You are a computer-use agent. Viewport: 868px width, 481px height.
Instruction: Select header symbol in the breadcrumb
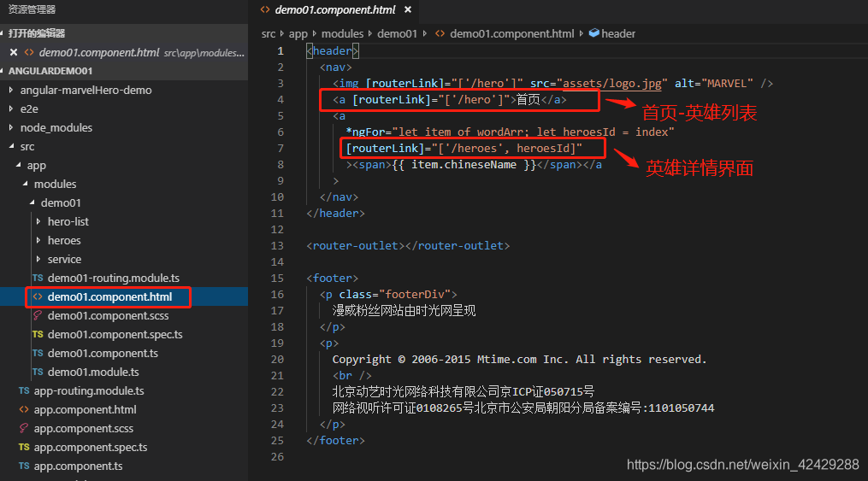click(x=618, y=33)
